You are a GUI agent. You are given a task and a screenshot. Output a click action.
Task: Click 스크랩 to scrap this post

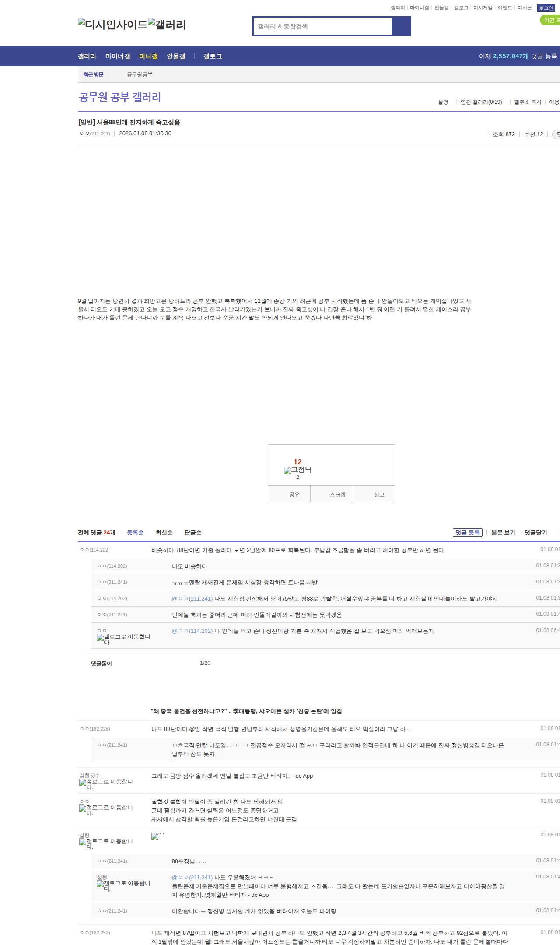tap(337, 495)
